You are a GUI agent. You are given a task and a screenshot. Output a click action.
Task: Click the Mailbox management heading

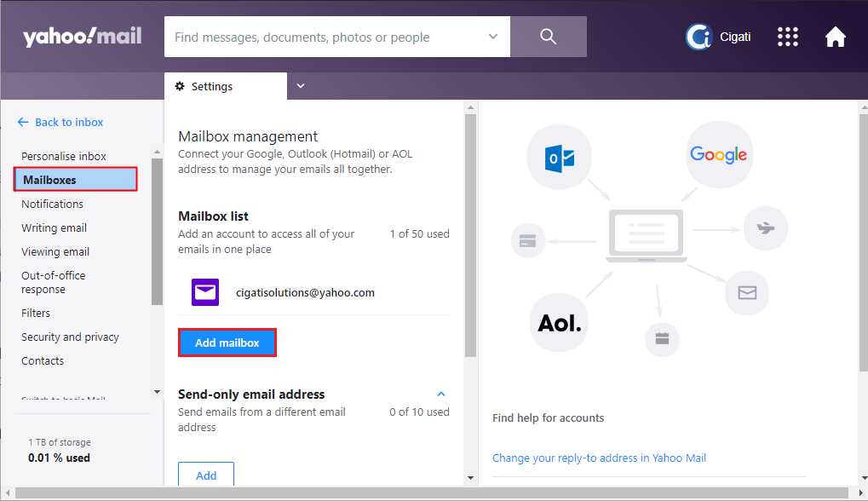coord(247,136)
